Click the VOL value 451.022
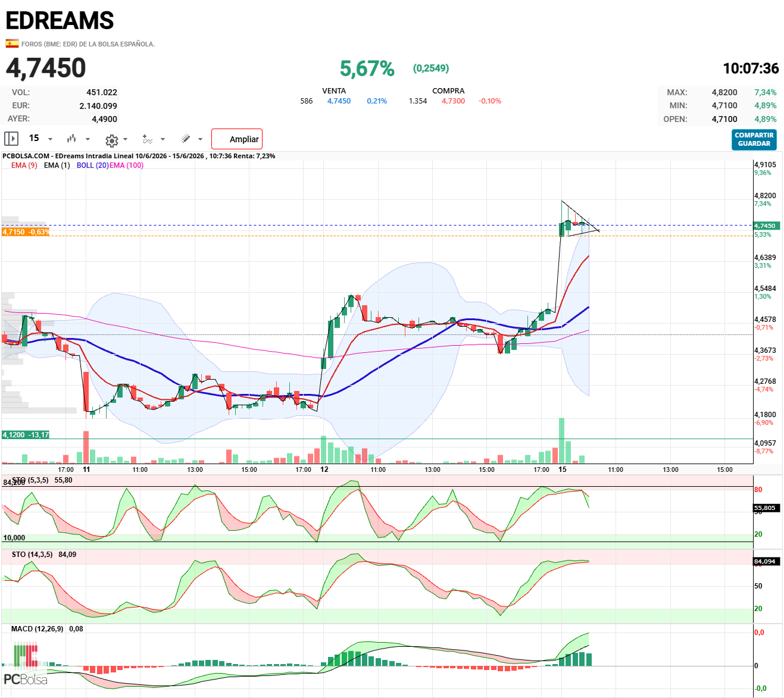This screenshot has width=784, height=698. point(102,92)
